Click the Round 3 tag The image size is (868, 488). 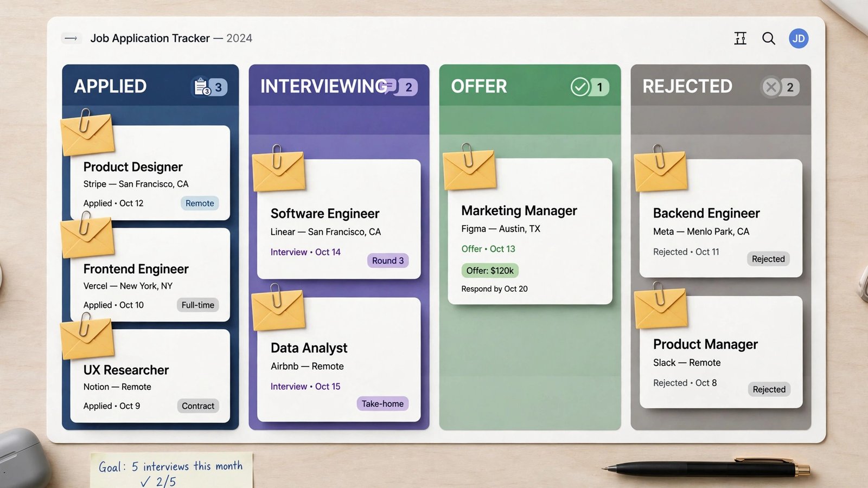click(388, 261)
